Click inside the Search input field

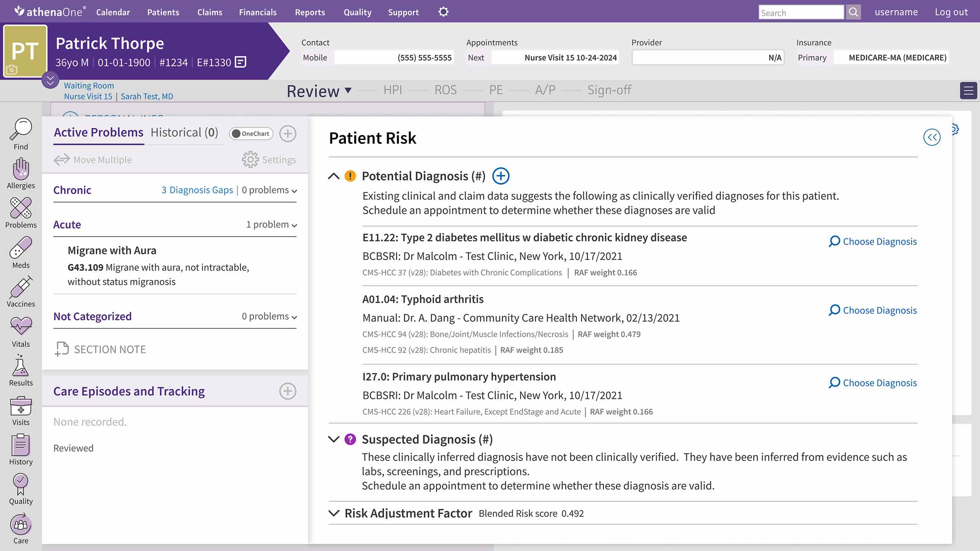tap(801, 12)
